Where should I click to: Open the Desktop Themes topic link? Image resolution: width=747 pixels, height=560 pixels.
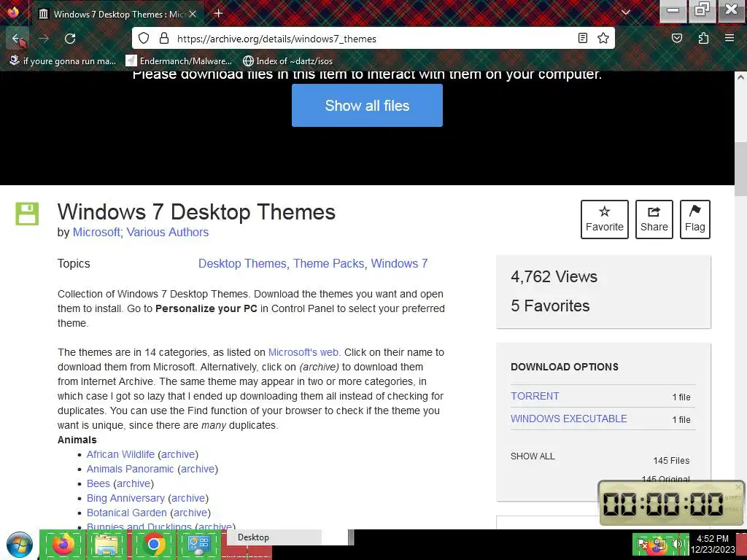tap(242, 264)
